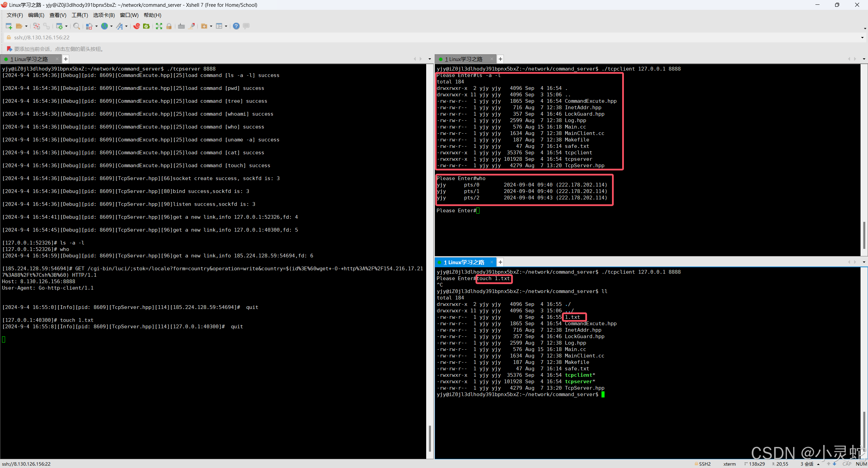Click left pane's tab scroll-right arrow

421,59
